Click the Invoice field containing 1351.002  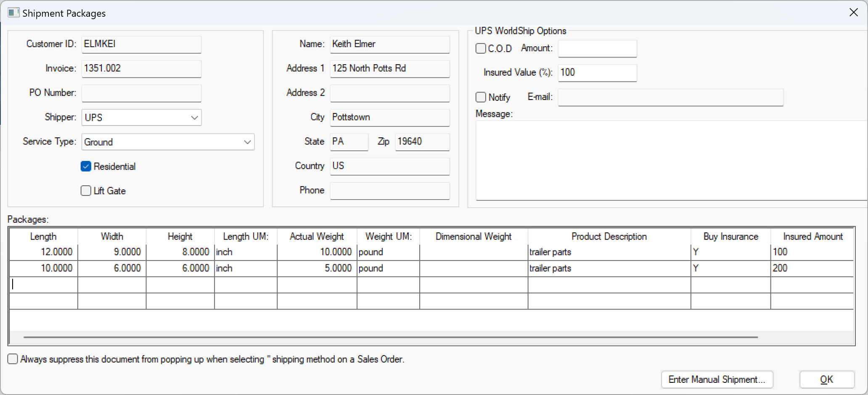(141, 68)
